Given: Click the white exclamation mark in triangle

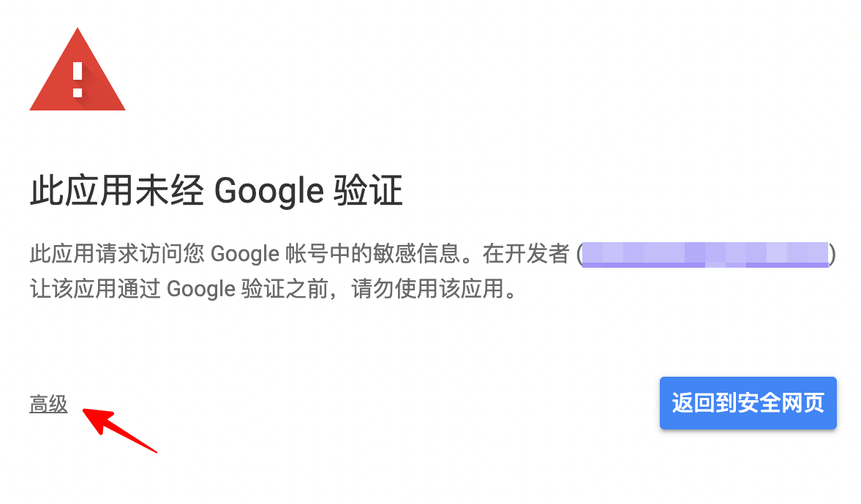Looking at the screenshot, I should [78, 80].
